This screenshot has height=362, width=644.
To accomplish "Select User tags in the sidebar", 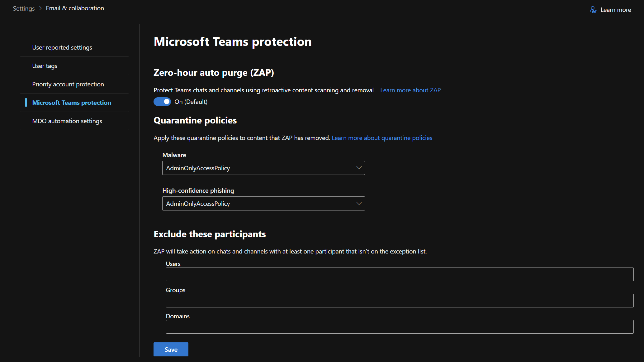I will pos(44,66).
